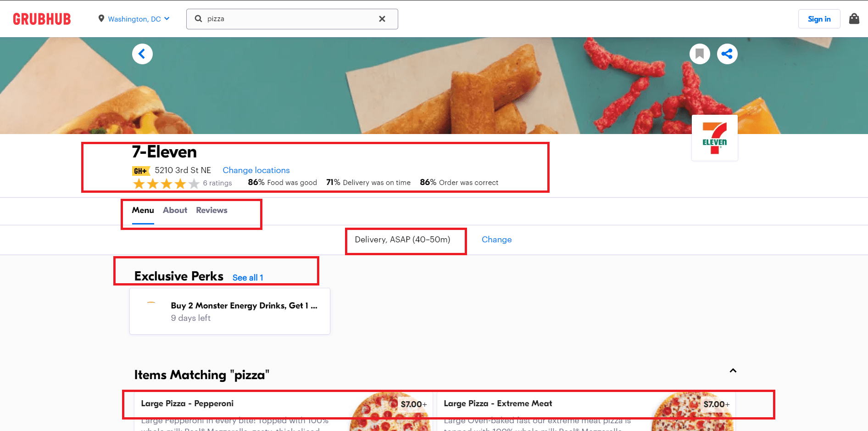This screenshot has width=868, height=431.
Task: Switch to the Reviews tab
Action: (211, 210)
